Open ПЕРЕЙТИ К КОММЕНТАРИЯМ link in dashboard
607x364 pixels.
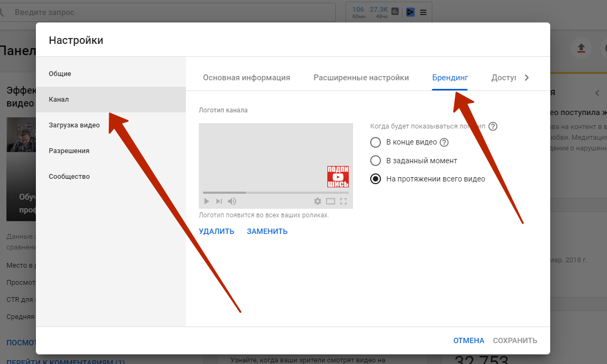tap(66, 362)
